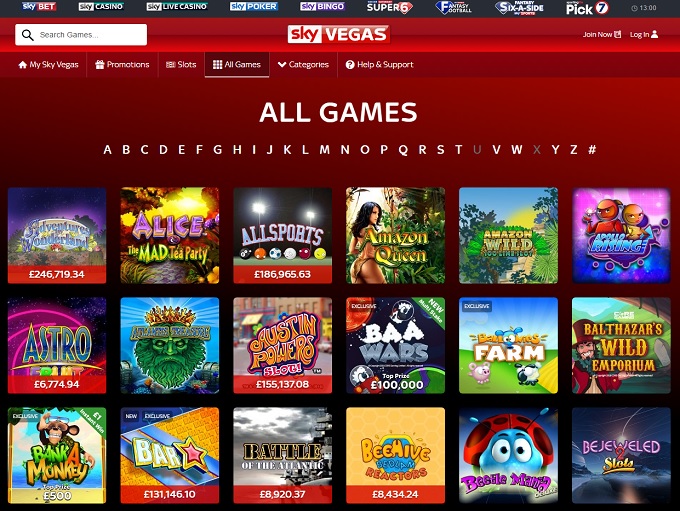Screen dimensions: 680x511
Task: Open the Super 6 logo
Action: click(x=389, y=7)
